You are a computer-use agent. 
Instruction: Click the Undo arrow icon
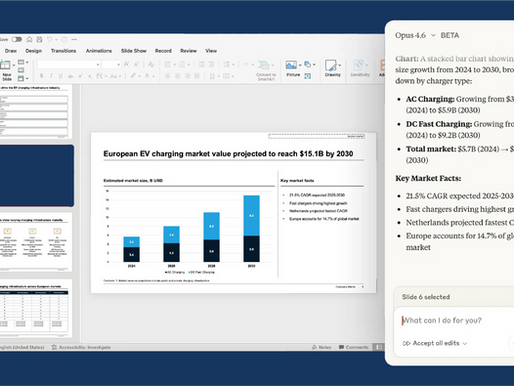(49, 39)
